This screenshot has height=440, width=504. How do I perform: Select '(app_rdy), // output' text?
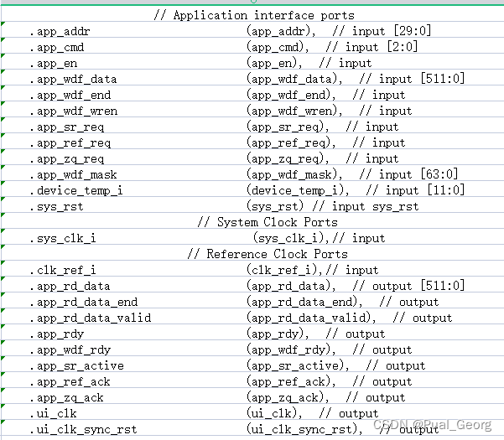pos(316,334)
